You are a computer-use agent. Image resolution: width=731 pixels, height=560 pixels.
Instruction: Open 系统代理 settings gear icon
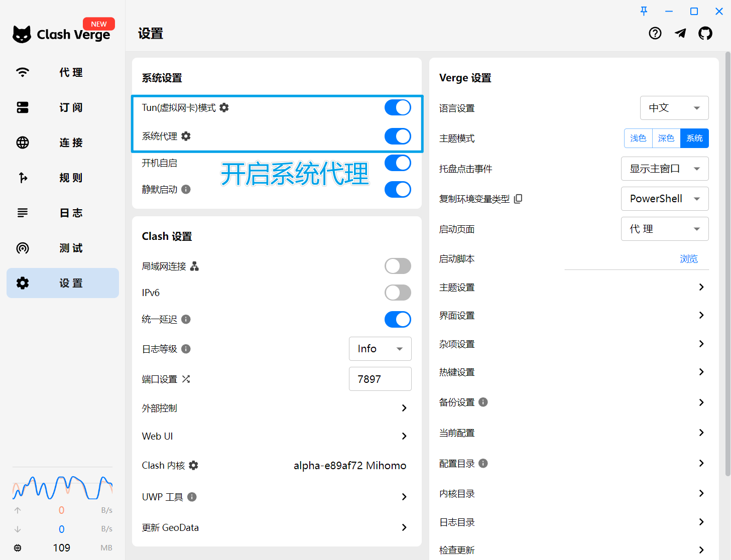[185, 136]
